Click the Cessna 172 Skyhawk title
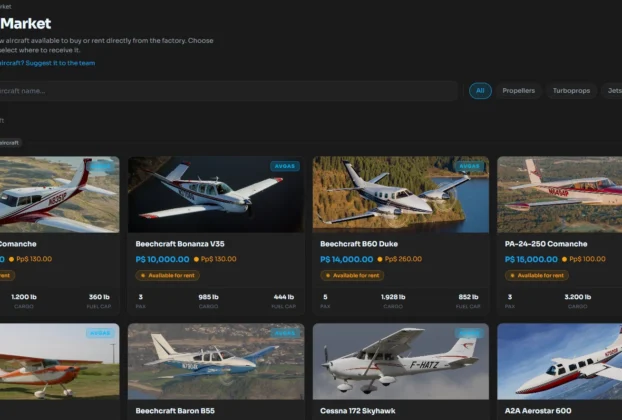 (x=358, y=411)
